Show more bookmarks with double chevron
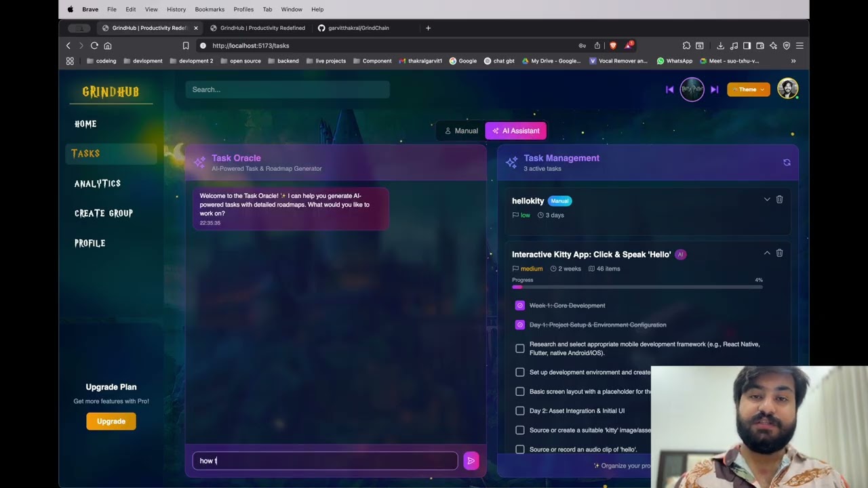 pyautogui.click(x=793, y=61)
